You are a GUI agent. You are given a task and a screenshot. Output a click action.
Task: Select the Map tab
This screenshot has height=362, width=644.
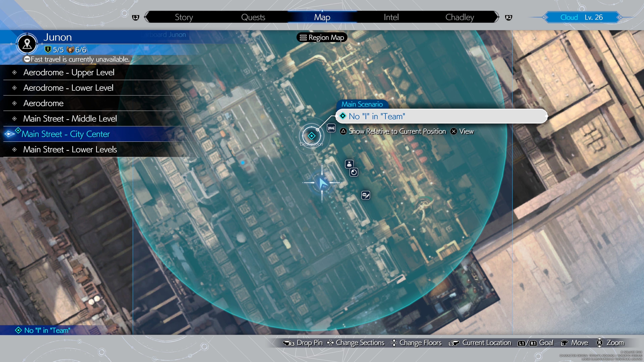tap(322, 17)
